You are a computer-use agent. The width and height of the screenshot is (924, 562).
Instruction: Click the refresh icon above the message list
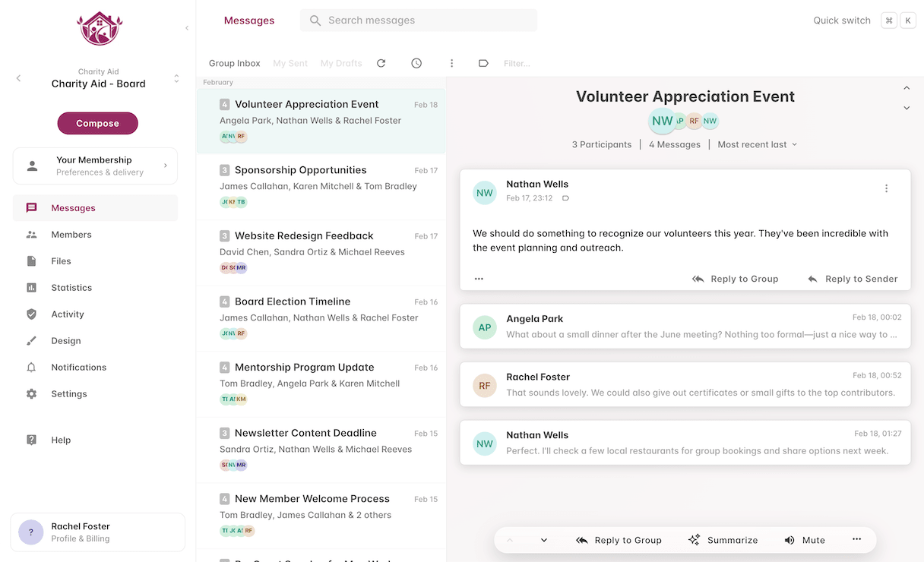[x=381, y=63]
